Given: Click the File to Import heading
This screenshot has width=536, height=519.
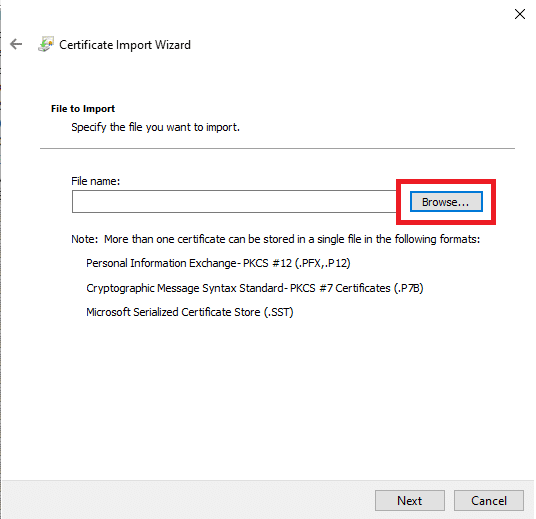Looking at the screenshot, I should pos(83,109).
